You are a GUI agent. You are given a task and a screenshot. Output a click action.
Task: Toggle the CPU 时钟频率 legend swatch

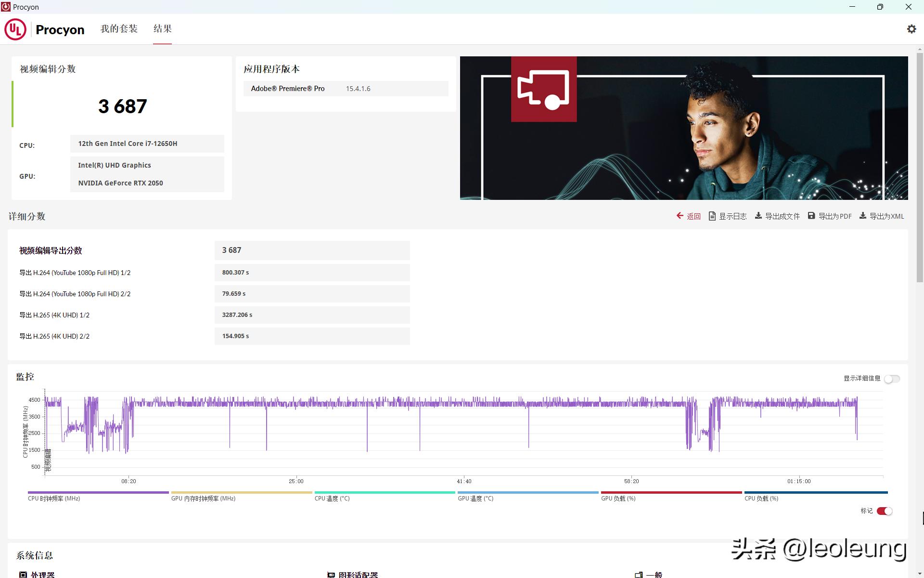point(98,493)
